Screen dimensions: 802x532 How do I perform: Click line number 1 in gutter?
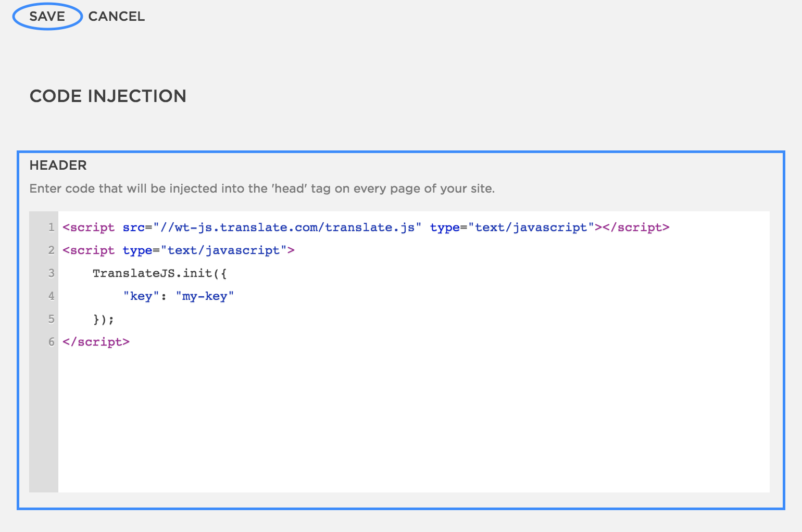(x=51, y=227)
